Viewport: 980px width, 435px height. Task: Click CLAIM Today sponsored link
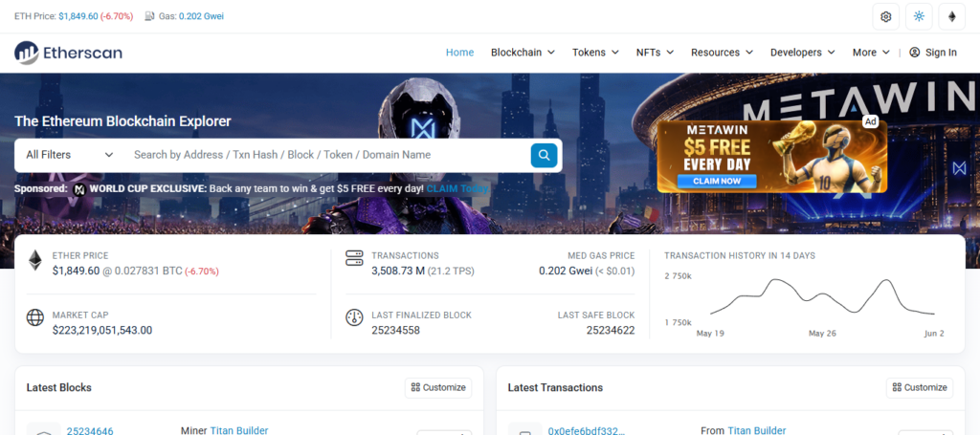point(458,188)
